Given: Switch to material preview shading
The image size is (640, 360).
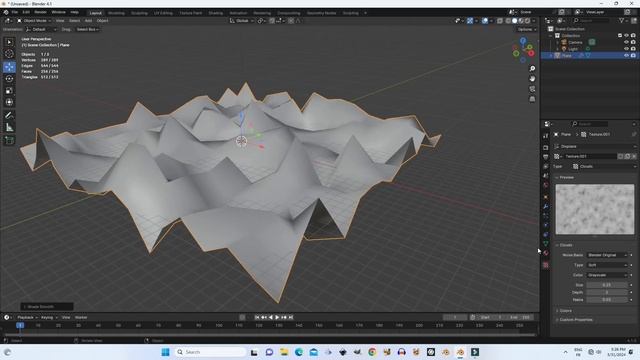Looking at the screenshot, I should [521, 20].
